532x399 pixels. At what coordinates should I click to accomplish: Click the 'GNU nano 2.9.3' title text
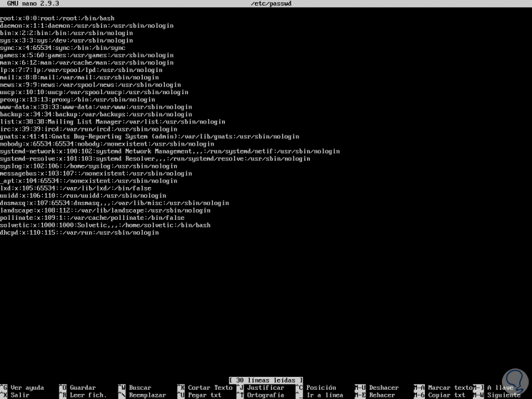33,4
